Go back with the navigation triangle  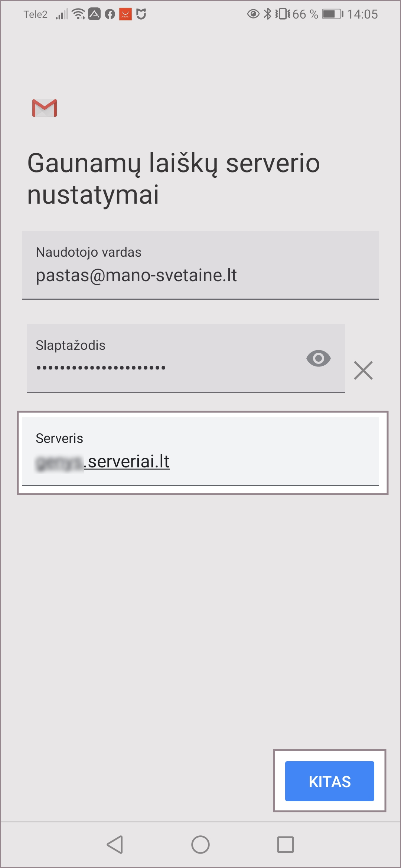pyautogui.click(x=115, y=845)
